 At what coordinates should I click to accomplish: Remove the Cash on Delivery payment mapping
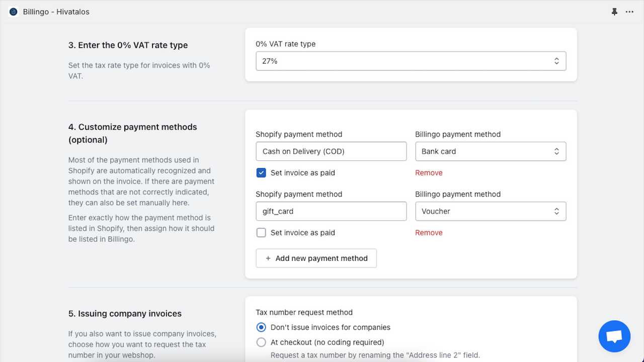[429, 173]
